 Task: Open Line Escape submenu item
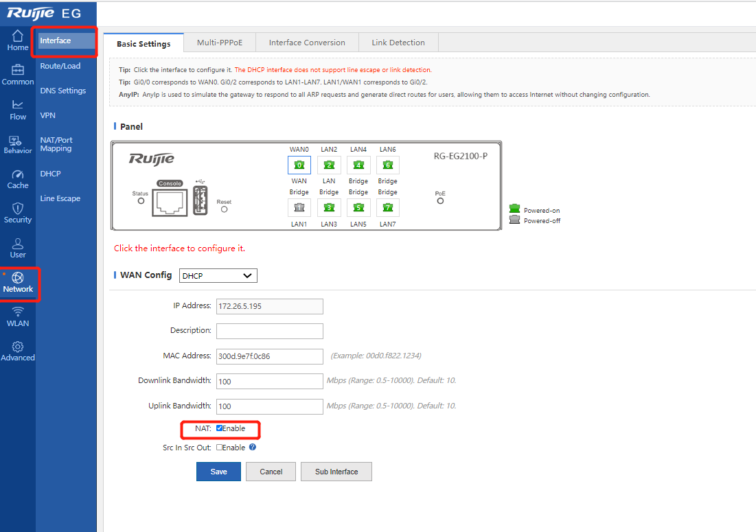[x=60, y=198]
